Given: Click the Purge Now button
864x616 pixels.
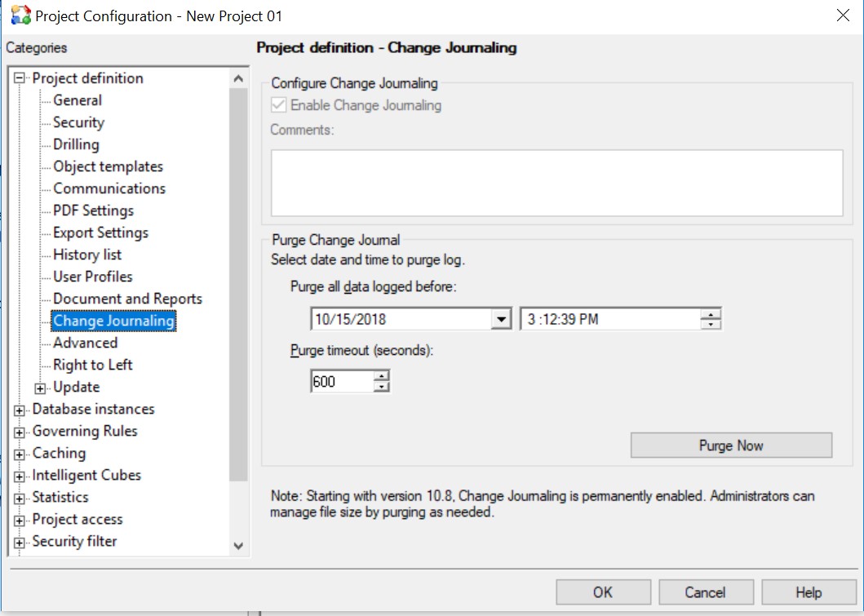Looking at the screenshot, I should 730,445.
